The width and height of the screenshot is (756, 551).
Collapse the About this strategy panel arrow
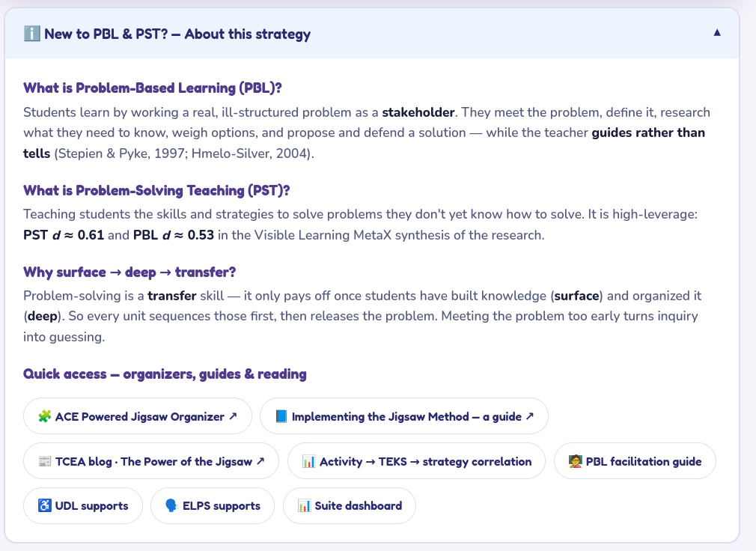point(717,33)
